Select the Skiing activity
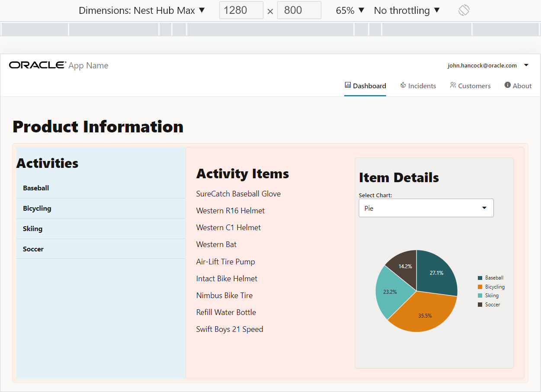This screenshot has height=392, width=541. click(101, 229)
